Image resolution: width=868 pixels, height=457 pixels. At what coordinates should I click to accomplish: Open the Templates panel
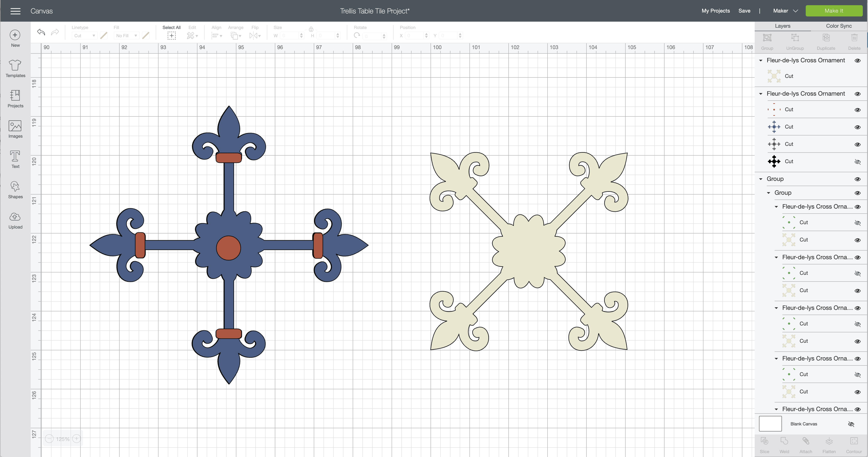[x=15, y=68]
